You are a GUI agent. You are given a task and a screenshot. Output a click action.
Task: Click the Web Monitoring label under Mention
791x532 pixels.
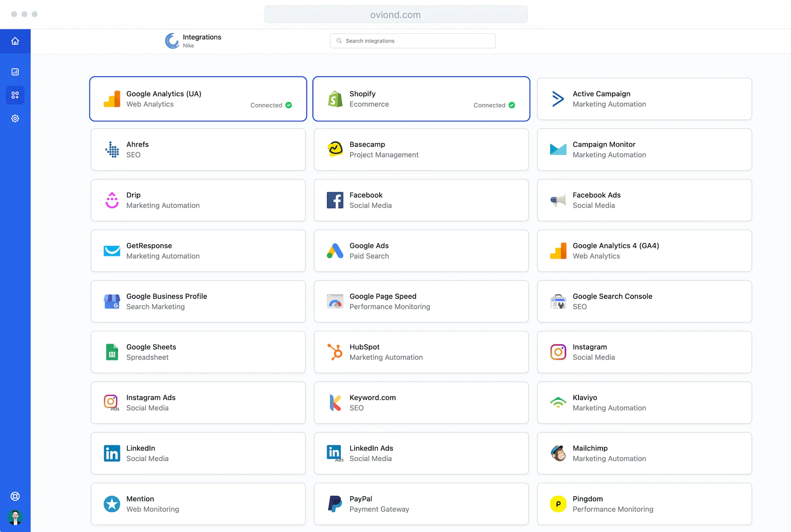(153, 509)
